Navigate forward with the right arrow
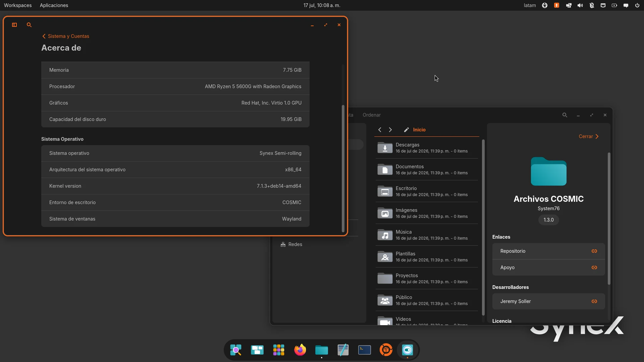This screenshot has width=644, height=362. (390, 130)
